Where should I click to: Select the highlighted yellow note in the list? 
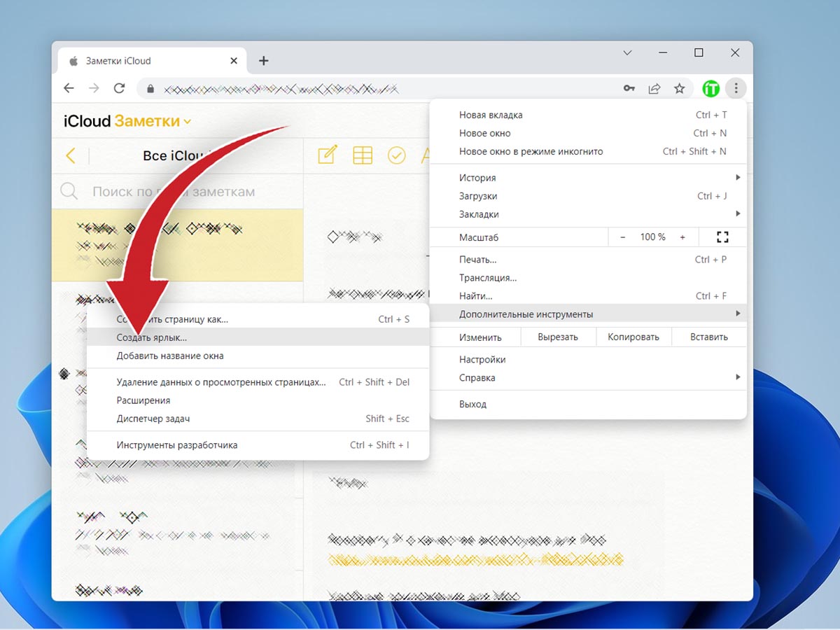click(x=178, y=245)
